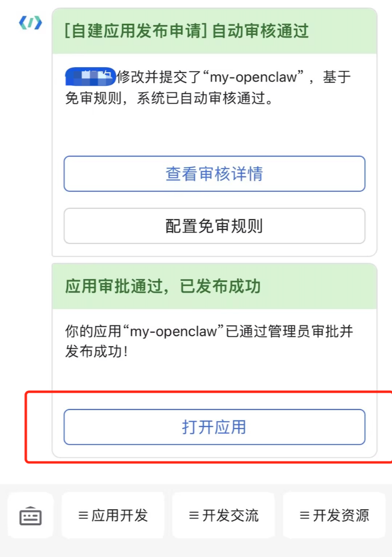Switch to keyboard input mode
The width and height of the screenshot is (392, 557).
pyautogui.click(x=31, y=515)
